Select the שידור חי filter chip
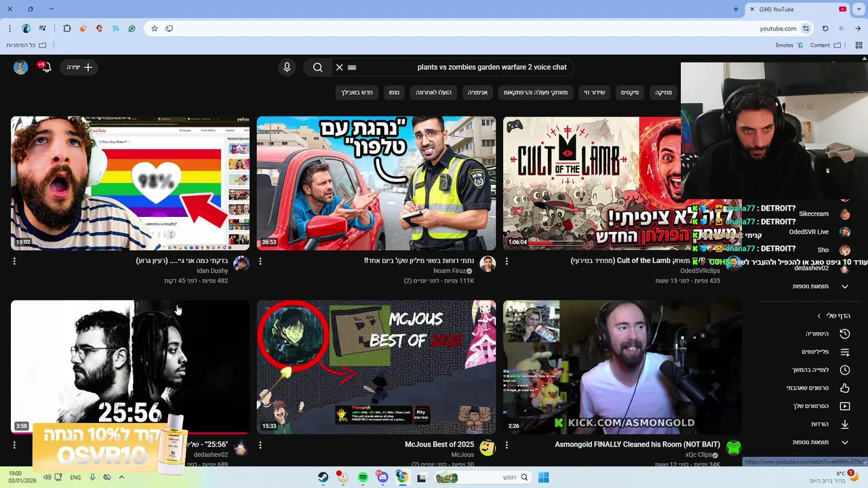Image resolution: width=868 pixels, height=488 pixels. pos(595,92)
